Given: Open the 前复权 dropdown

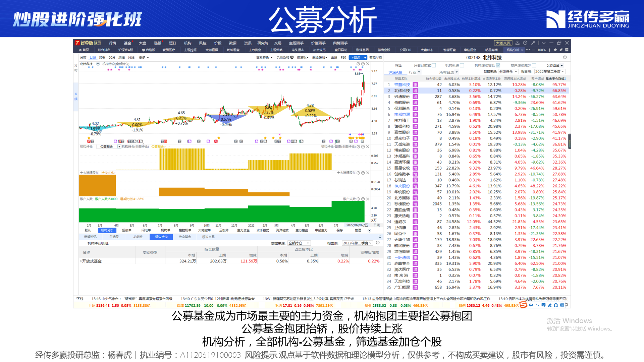Looking at the screenshot, I should click(303, 57).
